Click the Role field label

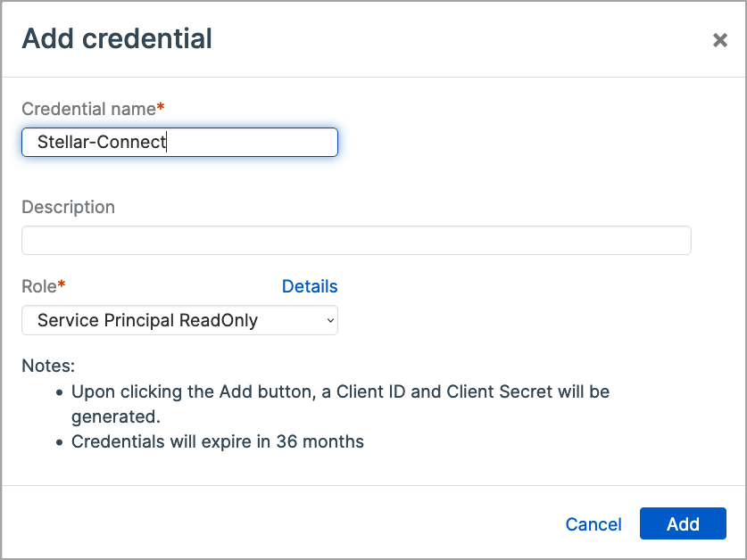click(x=39, y=286)
